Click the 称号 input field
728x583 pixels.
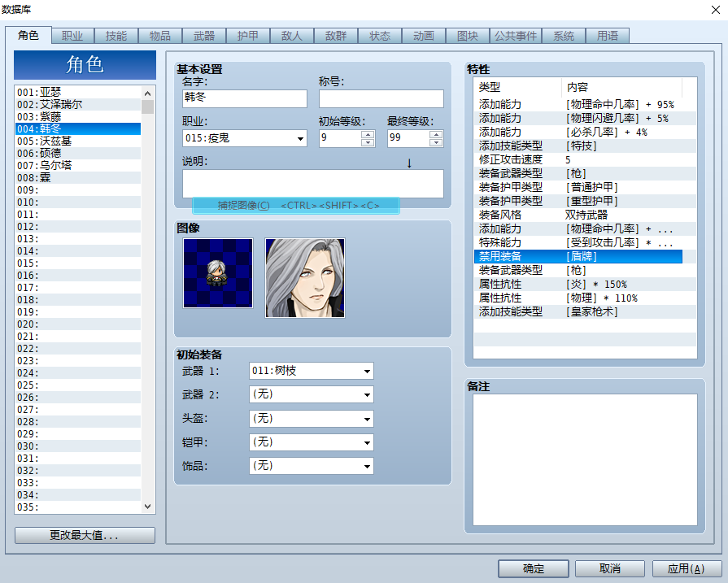click(381, 98)
